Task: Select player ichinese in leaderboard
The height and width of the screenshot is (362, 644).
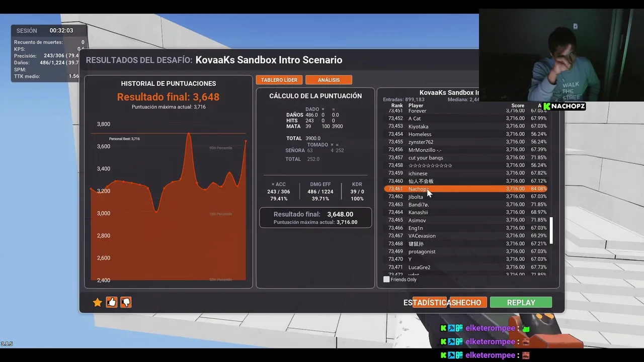Action: coord(466,173)
